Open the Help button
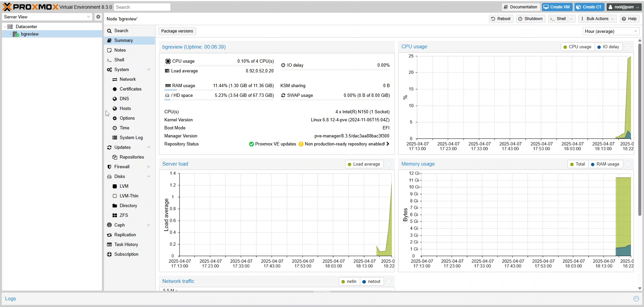This screenshot has height=307, width=644. (x=629, y=19)
